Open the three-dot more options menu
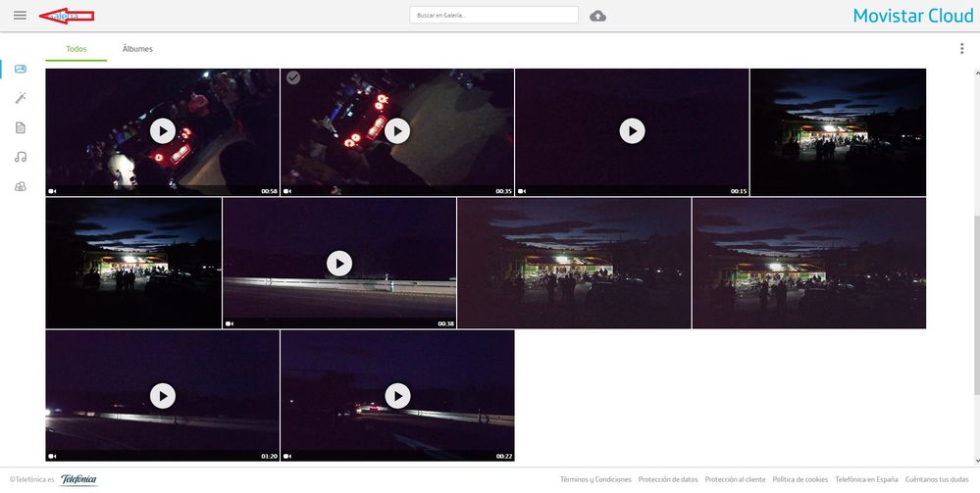The image size is (980, 493). [x=961, y=49]
